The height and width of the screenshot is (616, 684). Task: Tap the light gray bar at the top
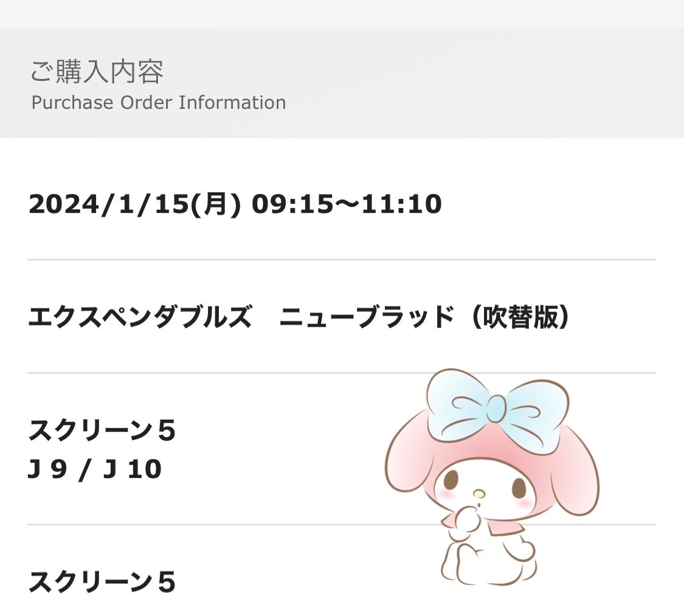click(x=342, y=13)
